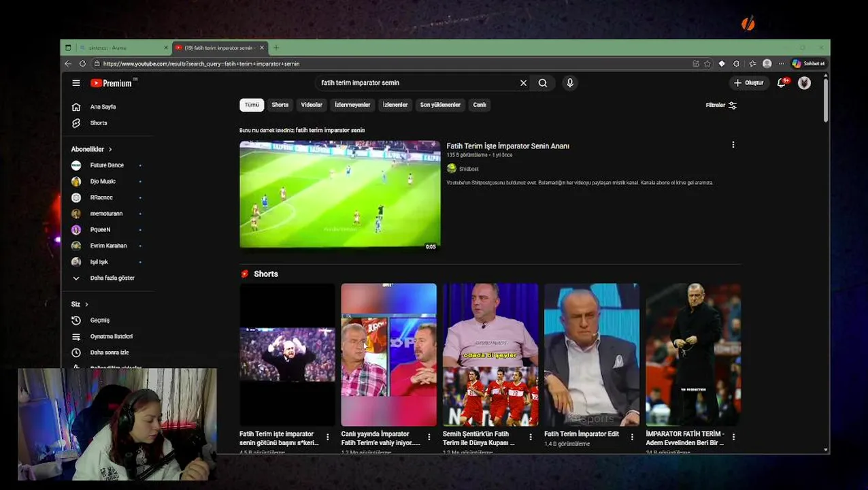This screenshot has width=868, height=490.
Task: Select the Shorts filter chip
Action: [280, 105]
